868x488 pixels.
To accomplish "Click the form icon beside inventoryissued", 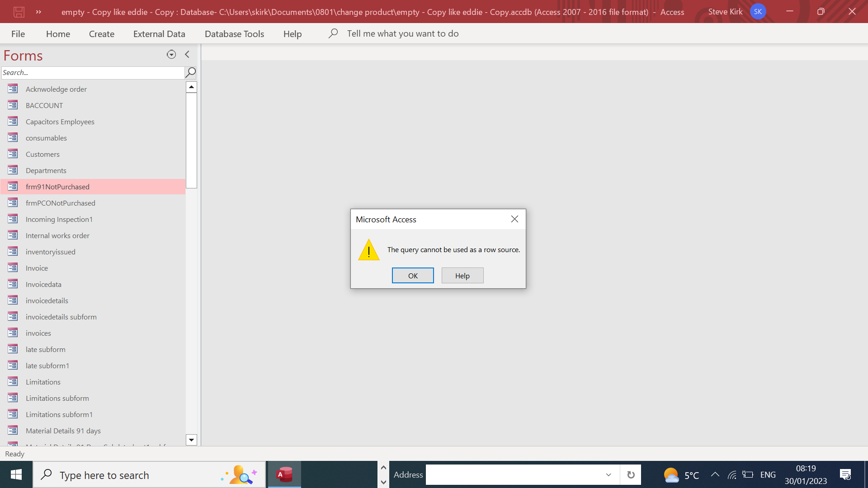I will [x=13, y=251].
